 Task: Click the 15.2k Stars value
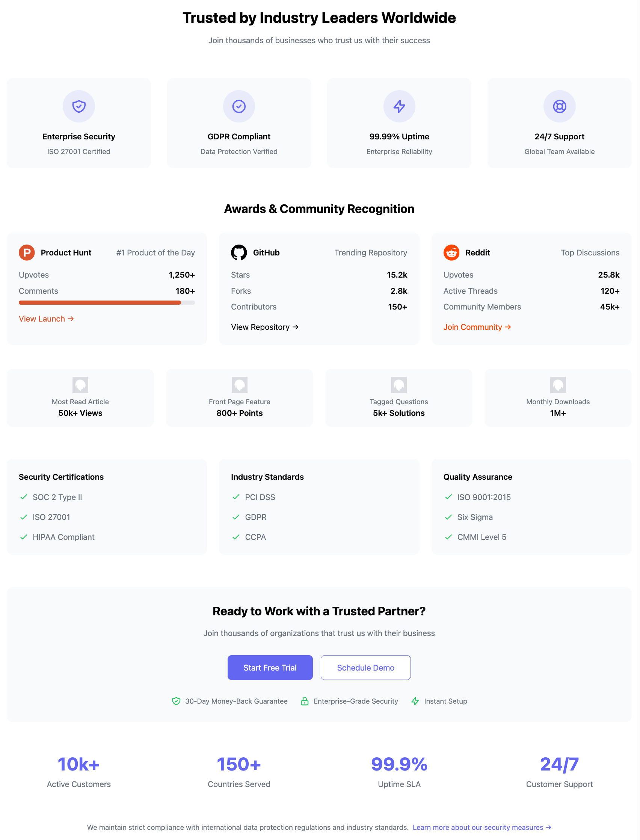[x=397, y=275]
